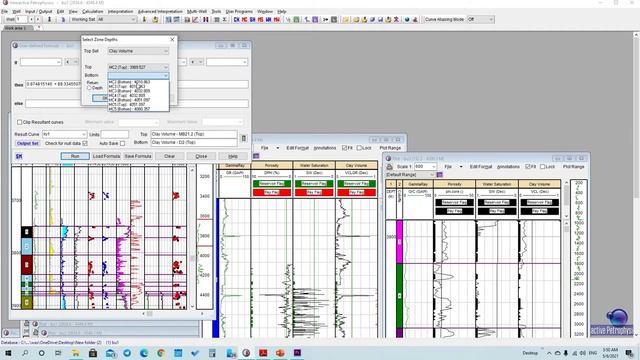Click the Units input field
Image resolution: width=640 pixels, height=360 pixels.
[x=115, y=134]
